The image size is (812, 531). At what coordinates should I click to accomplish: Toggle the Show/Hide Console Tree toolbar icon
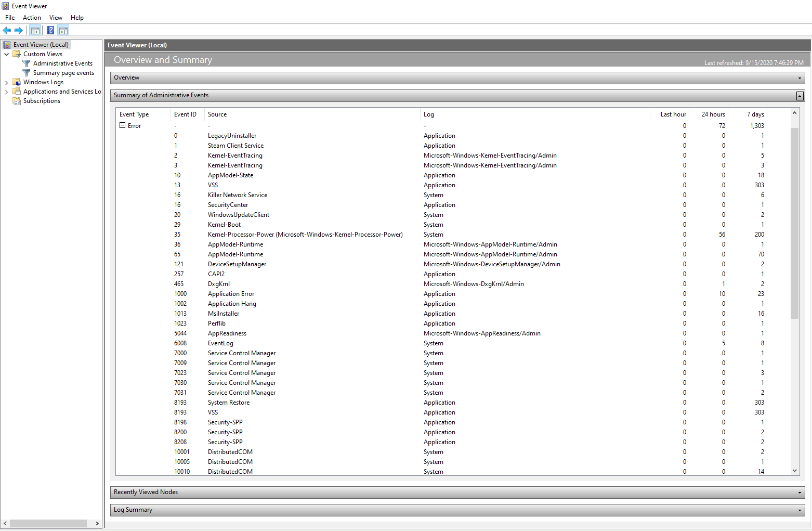[x=35, y=30]
